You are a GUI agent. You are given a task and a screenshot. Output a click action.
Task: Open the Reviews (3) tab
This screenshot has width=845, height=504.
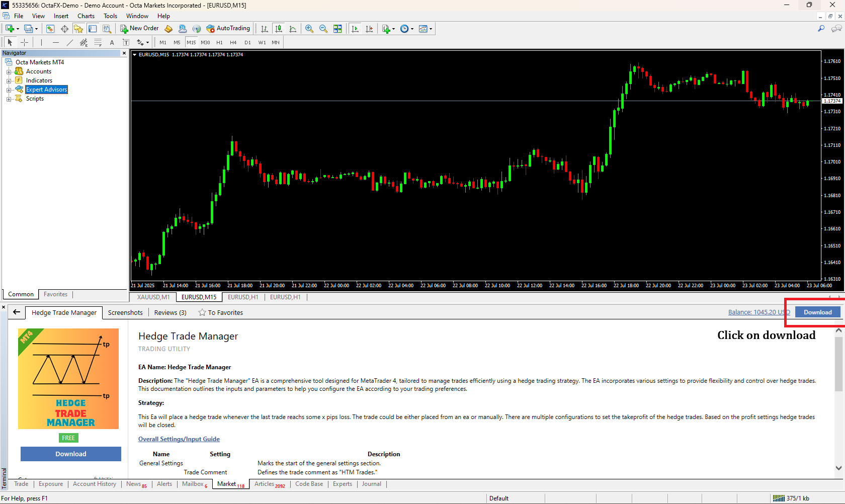tap(170, 313)
